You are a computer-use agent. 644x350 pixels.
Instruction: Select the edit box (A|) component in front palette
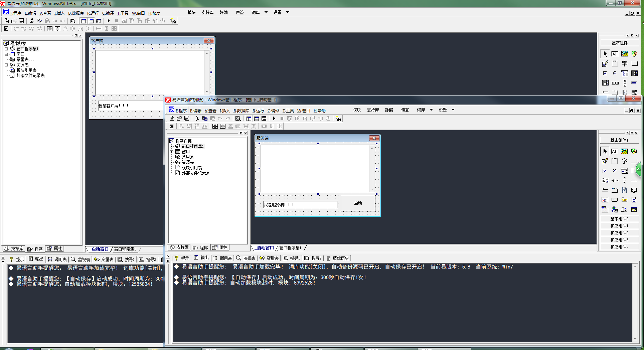[615, 152]
